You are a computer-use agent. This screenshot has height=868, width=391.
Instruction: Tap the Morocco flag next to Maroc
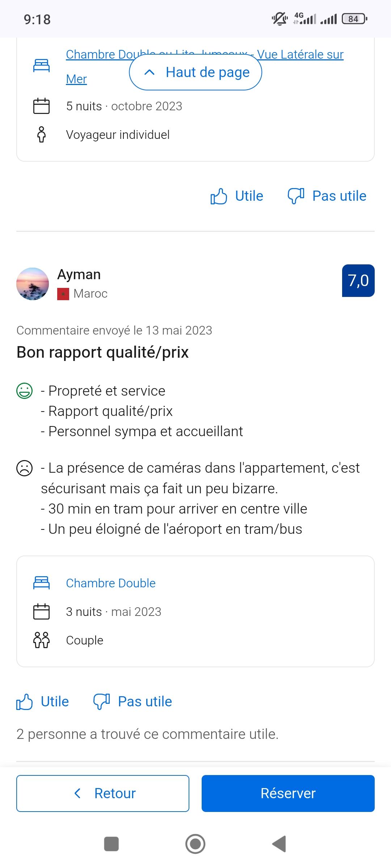click(x=63, y=294)
